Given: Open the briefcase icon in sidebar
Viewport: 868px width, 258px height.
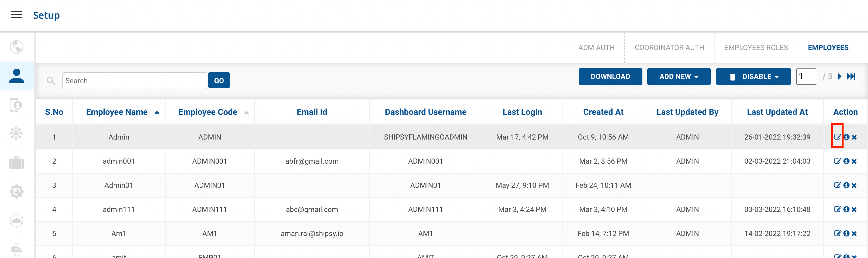Looking at the screenshot, I should [16, 163].
